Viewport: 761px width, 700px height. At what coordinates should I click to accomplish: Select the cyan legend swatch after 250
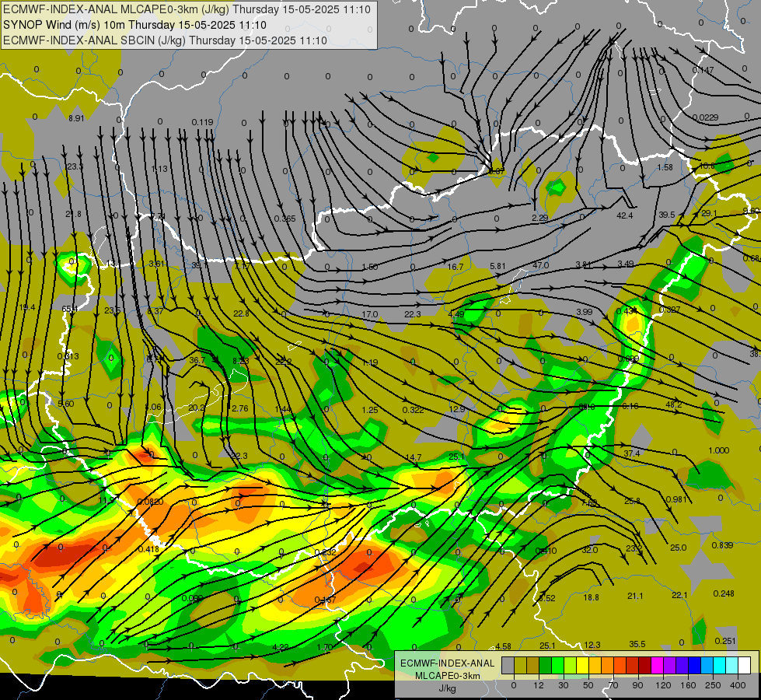(719, 665)
